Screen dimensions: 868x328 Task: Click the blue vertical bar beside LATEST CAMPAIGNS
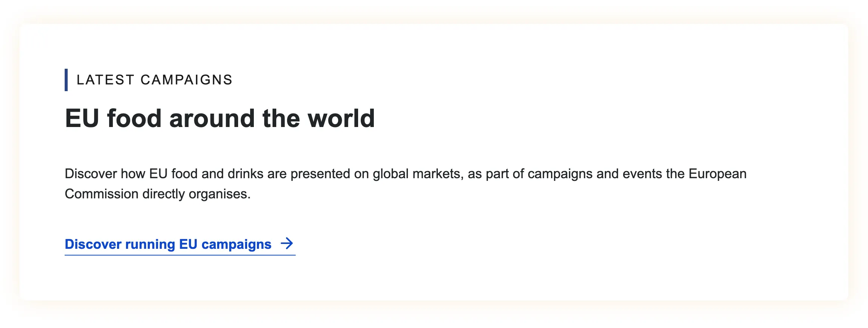click(x=66, y=80)
